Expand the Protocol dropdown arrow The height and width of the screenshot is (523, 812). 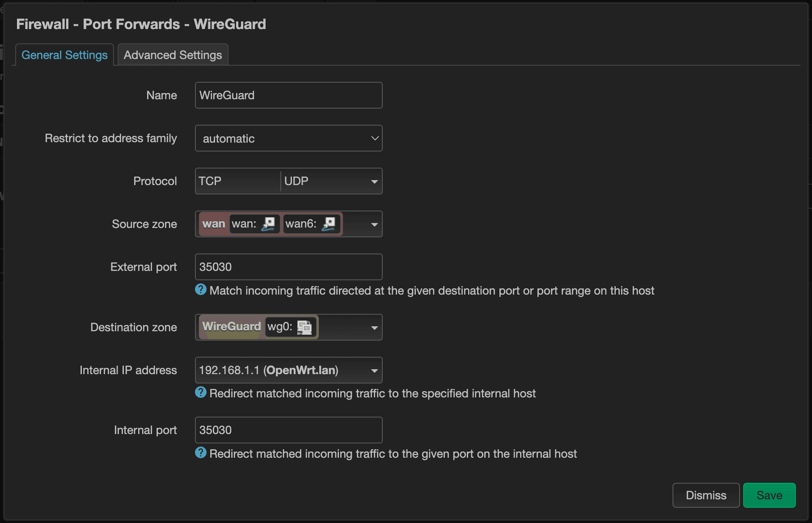click(x=374, y=181)
